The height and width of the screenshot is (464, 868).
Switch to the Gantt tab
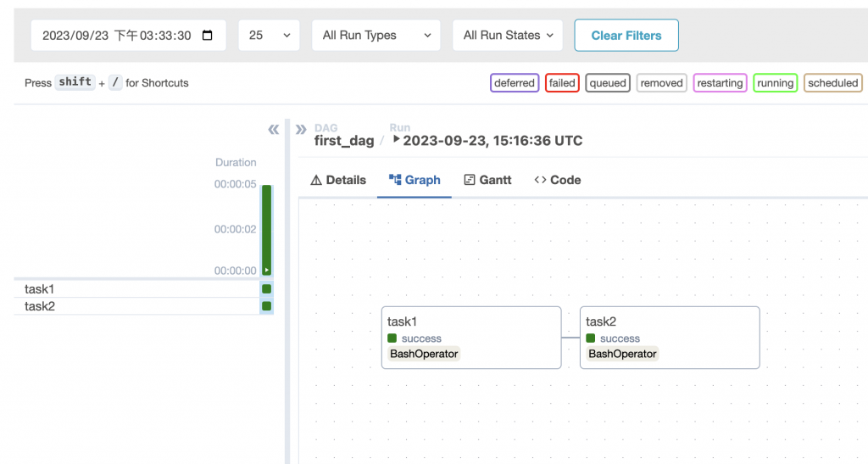487,180
